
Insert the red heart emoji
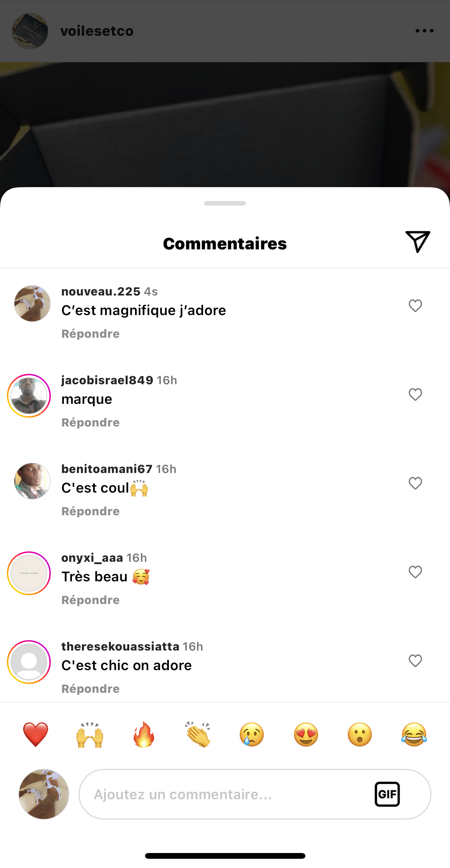(x=35, y=734)
